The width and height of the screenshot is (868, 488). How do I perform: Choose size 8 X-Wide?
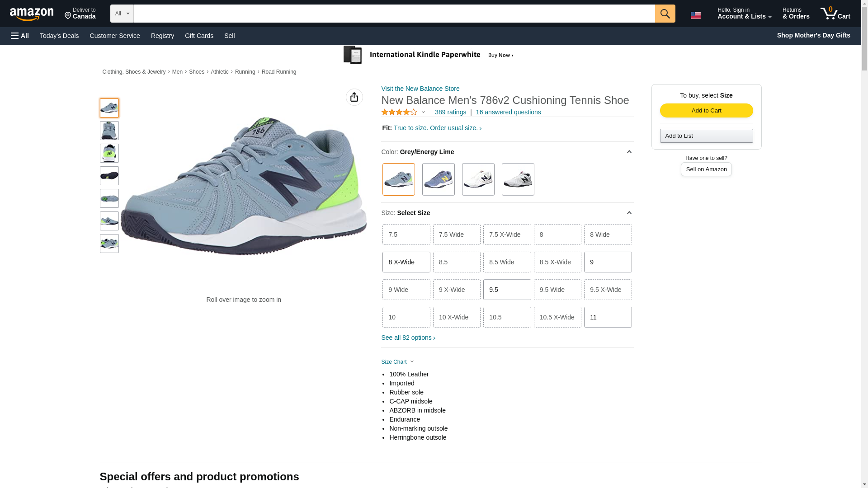point(406,262)
